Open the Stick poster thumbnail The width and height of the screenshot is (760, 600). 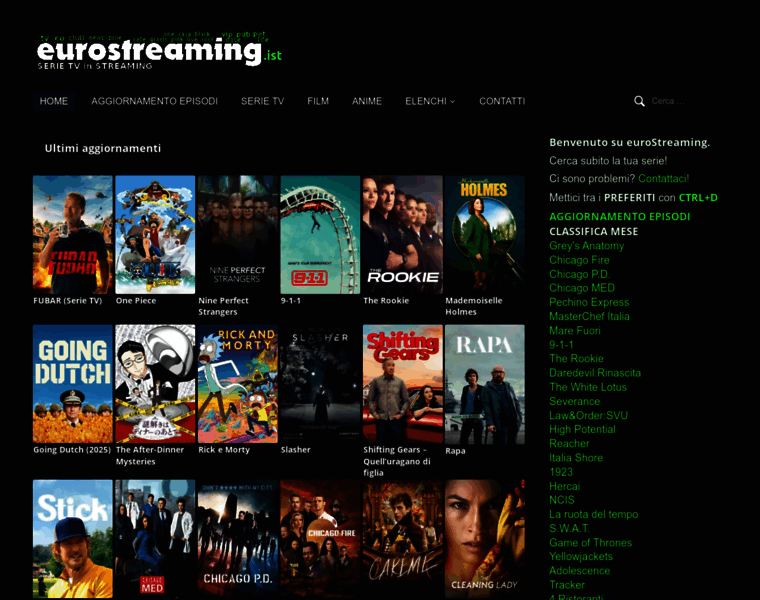pos(73,539)
